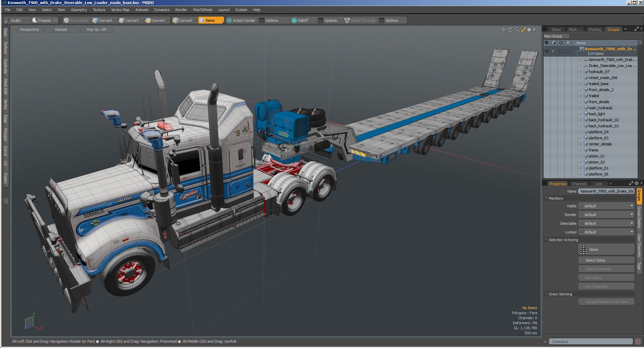
Task: Open the Mesh Edit vertical sidebar tab
Action: point(5,86)
